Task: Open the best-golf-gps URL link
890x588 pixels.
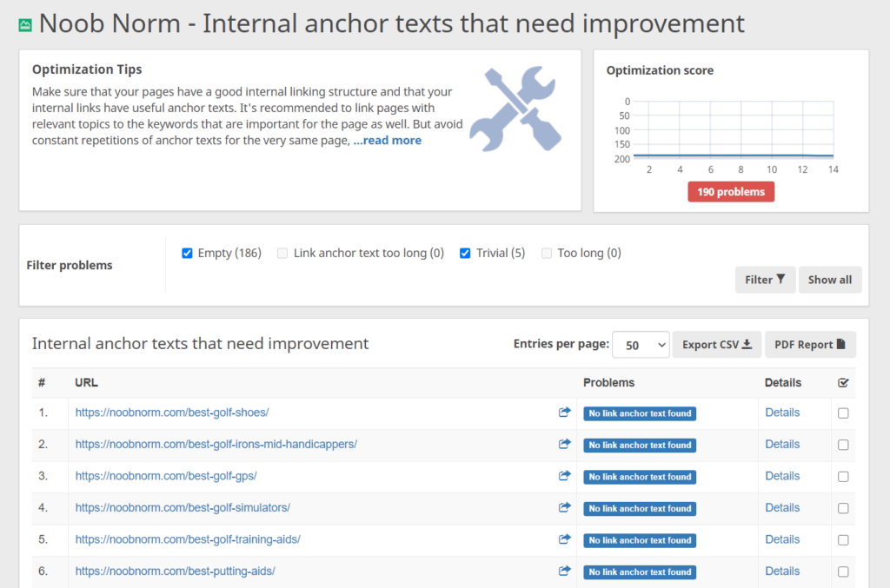Action: [166, 476]
